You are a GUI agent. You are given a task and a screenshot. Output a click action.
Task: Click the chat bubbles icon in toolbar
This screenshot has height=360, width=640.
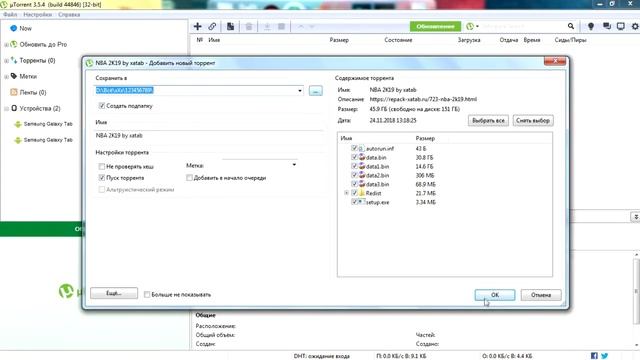pyautogui.click(x=607, y=26)
